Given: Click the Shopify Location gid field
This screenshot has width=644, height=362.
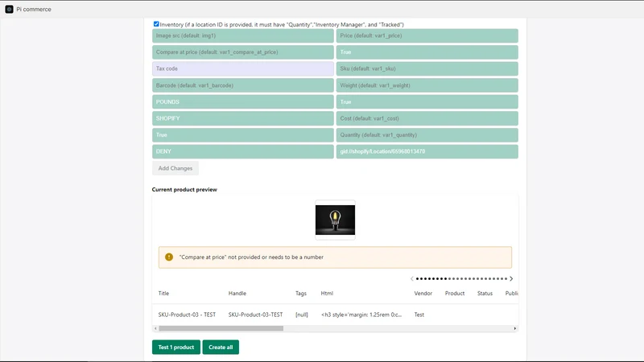Looking at the screenshot, I should pos(427,151).
